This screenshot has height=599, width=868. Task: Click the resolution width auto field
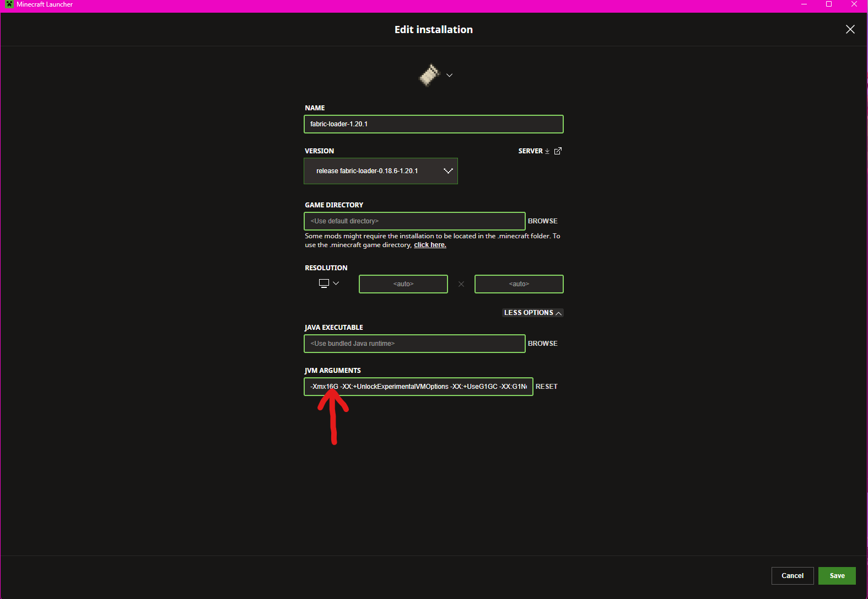click(x=403, y=284)
